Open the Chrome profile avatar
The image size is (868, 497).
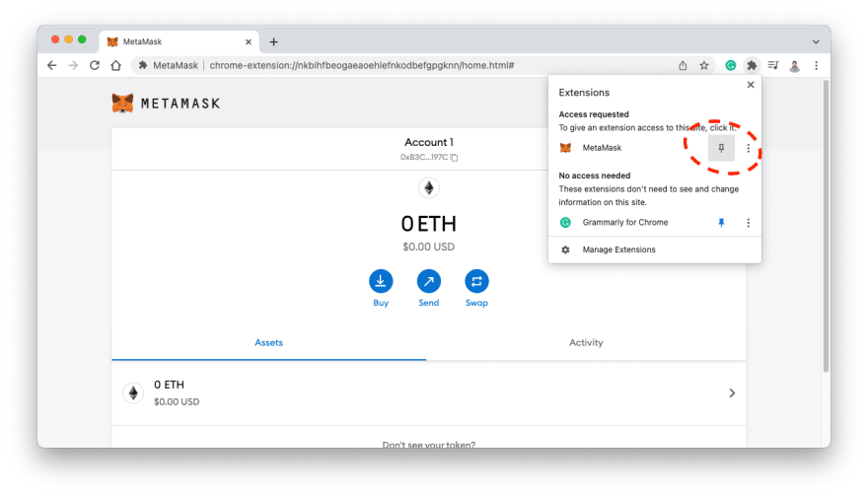point(794,66)
